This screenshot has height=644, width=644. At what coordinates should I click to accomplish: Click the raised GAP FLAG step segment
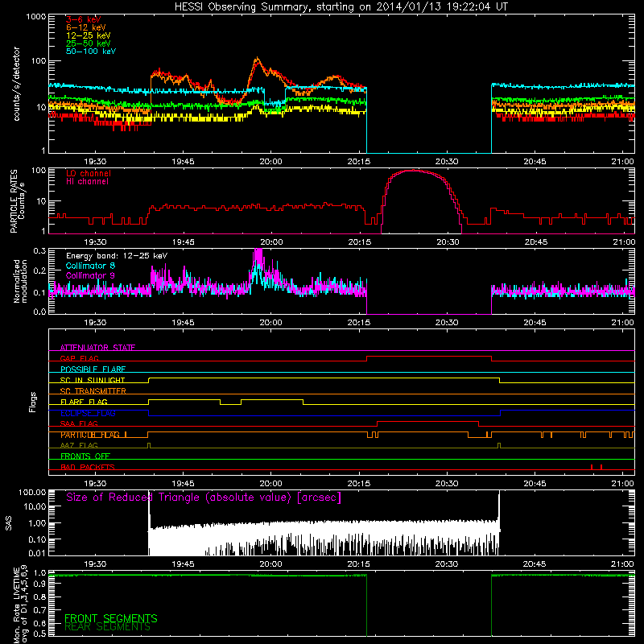pyautogui.click(x=429, y=357)
